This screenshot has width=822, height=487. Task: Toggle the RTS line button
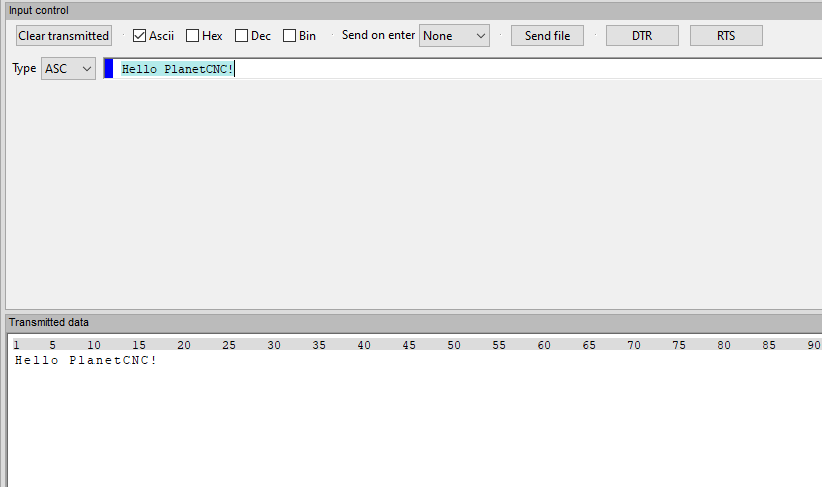tap(726, 35)
